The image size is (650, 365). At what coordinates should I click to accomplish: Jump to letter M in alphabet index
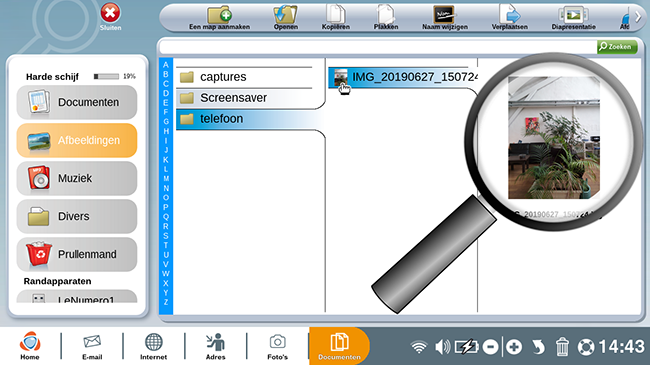[x=166, y=179]
